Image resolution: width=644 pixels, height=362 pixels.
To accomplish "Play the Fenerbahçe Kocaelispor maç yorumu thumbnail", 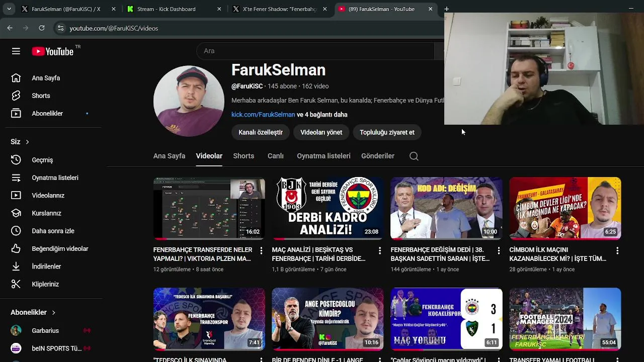I will [446, 319].
